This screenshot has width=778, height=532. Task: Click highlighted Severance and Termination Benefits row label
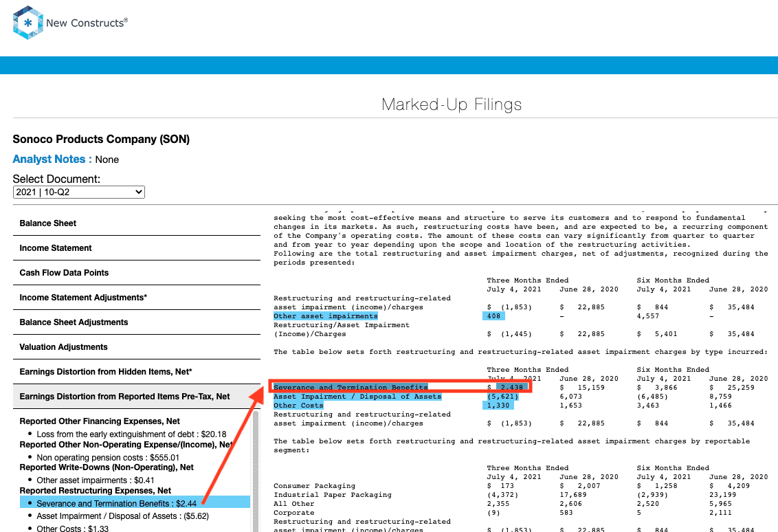[351, 388]
